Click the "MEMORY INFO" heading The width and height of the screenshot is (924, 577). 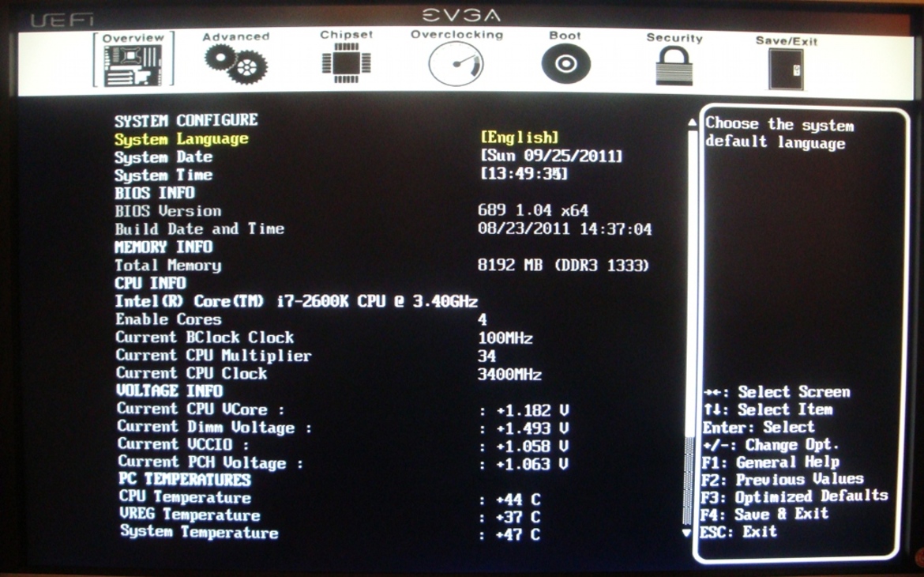[163, 247]
